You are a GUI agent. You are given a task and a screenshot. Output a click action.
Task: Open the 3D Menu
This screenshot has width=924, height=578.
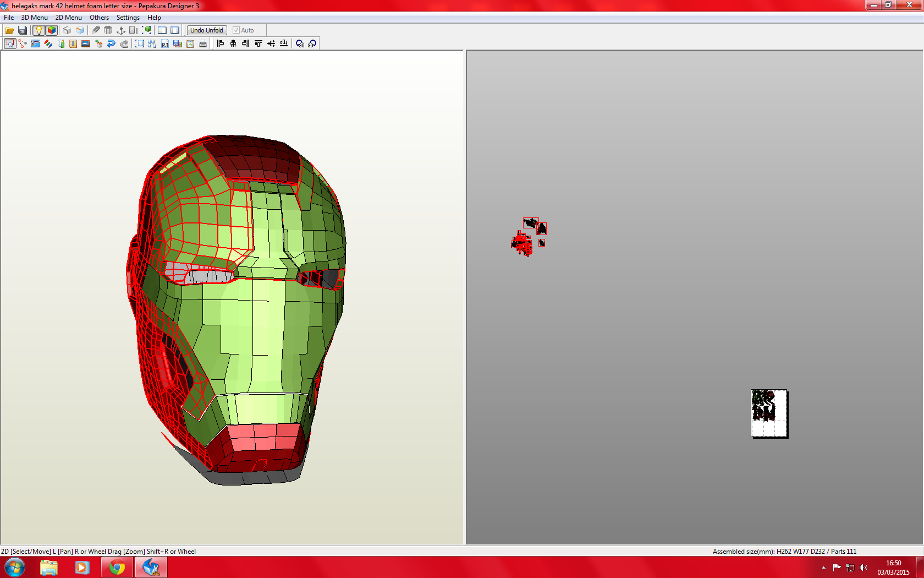(x=35, y=18)
